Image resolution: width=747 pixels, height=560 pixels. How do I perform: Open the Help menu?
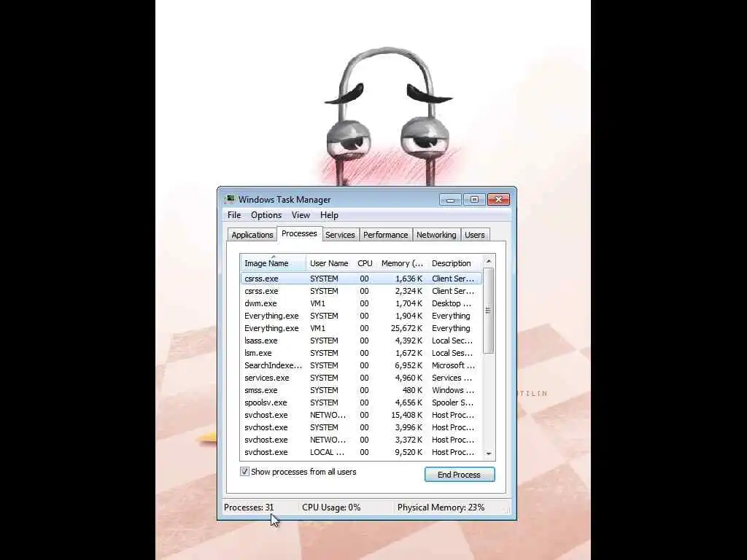(x=329, y=215)
